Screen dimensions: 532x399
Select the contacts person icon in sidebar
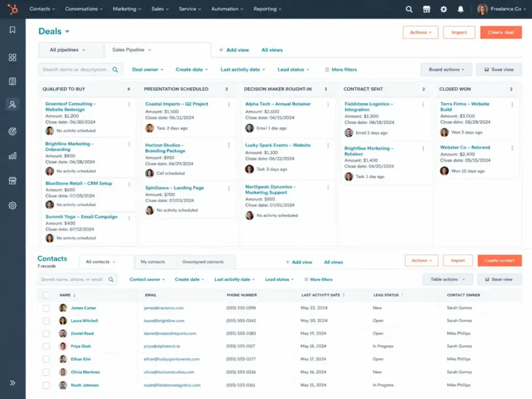click(12, 104)
